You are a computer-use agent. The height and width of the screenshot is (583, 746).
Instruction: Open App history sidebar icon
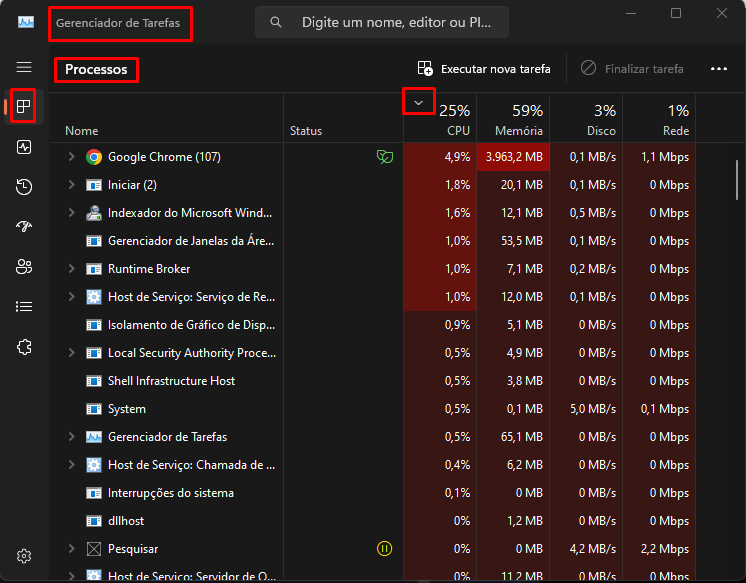(24, 187)
